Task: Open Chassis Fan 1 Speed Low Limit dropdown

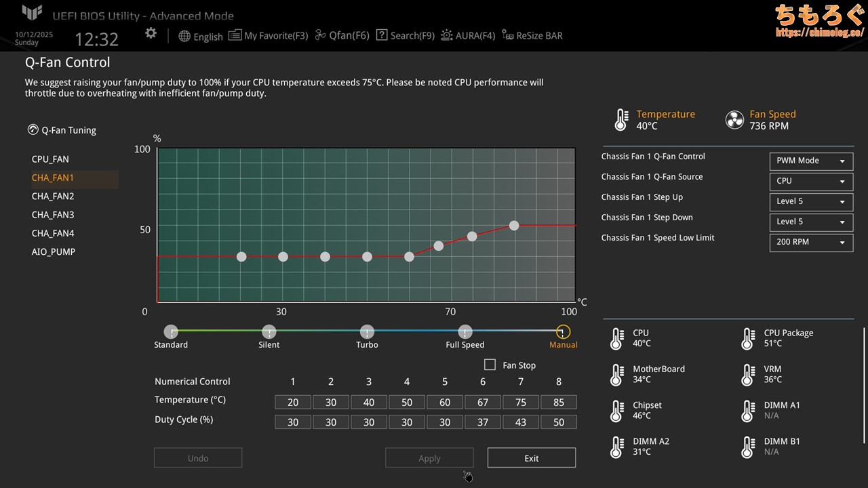Action: coord(811,243)
